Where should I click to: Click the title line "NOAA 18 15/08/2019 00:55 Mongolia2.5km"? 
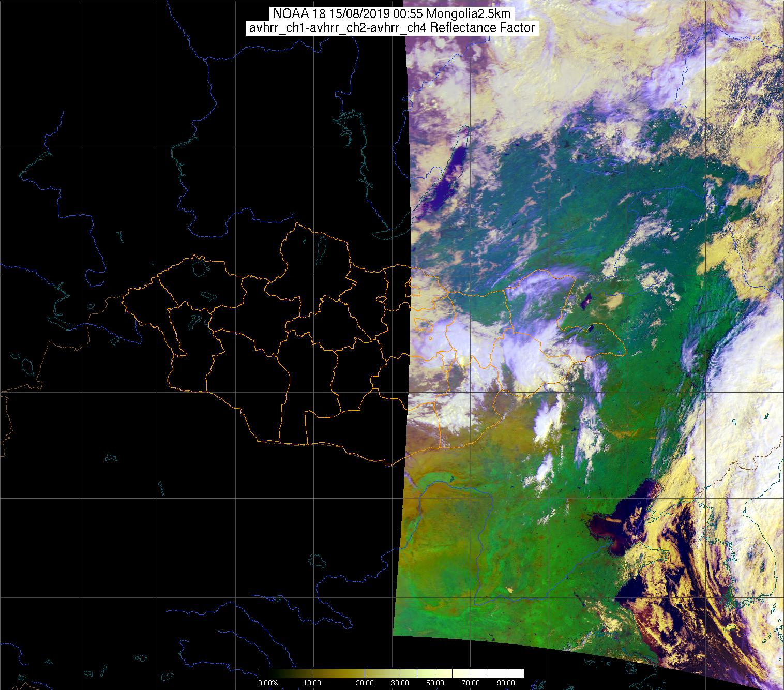pyautogui.click(x=392, y=13)
